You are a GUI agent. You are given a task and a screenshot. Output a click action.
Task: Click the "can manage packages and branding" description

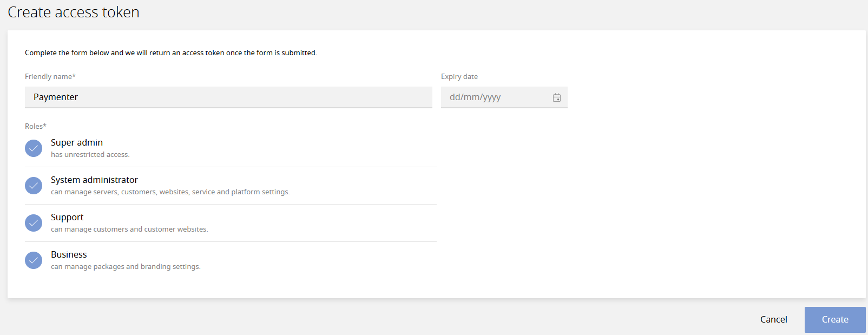[x=126, y=267]
